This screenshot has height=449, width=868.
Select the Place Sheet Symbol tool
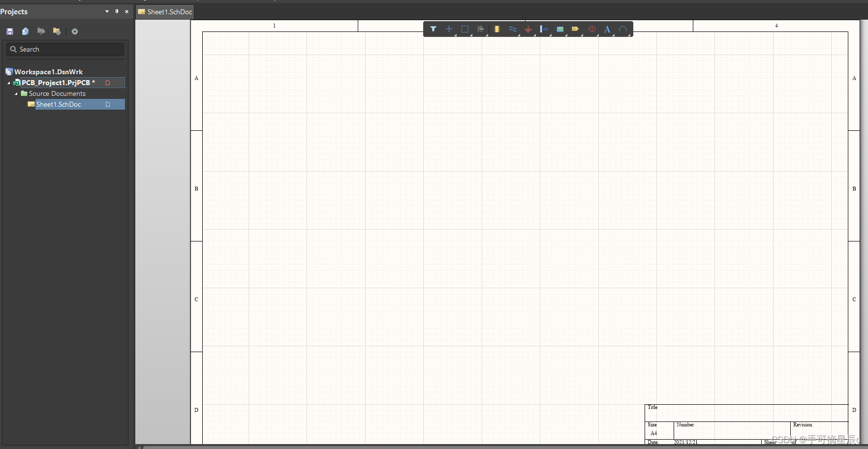pos(560,29)
